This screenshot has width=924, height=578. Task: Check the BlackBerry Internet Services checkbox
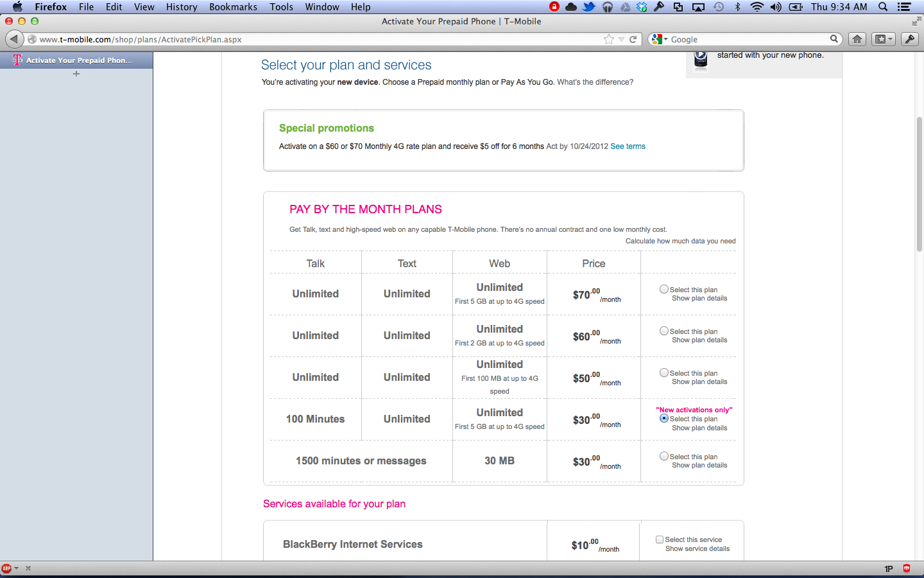(660, 539)
